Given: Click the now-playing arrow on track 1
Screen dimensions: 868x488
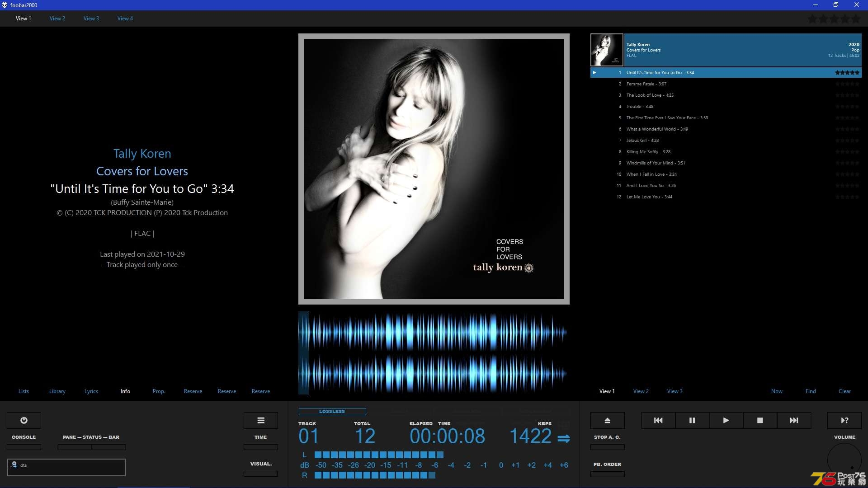Looking at the screenshot, I should (594, 72).
